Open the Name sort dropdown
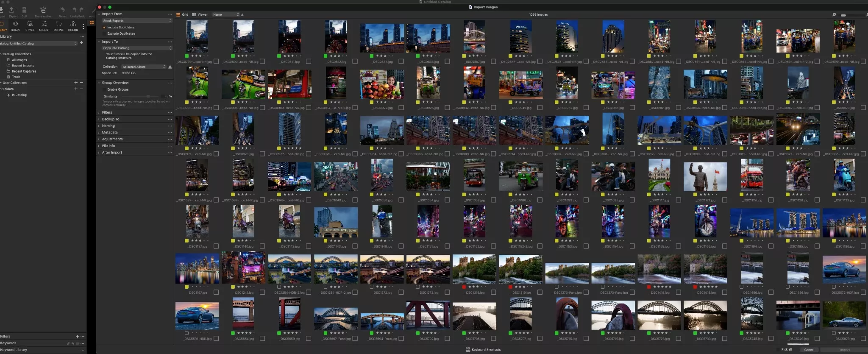 click(226, 14)
